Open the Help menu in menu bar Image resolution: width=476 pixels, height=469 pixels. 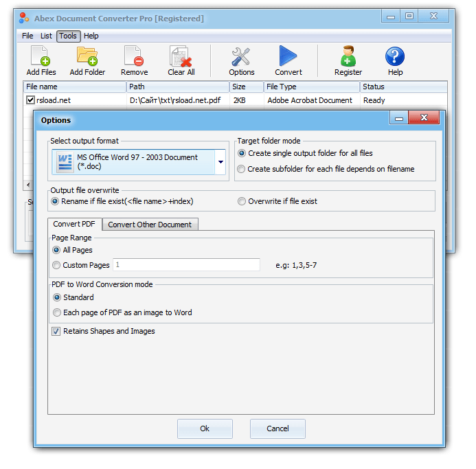click(x=91, y=36)
